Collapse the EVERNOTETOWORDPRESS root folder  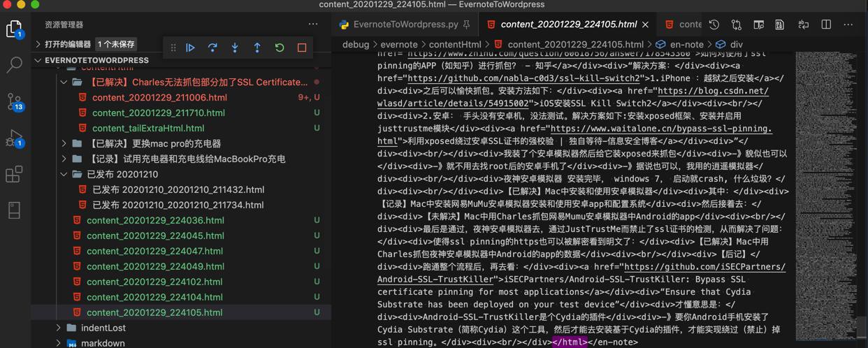pos(38,60)
